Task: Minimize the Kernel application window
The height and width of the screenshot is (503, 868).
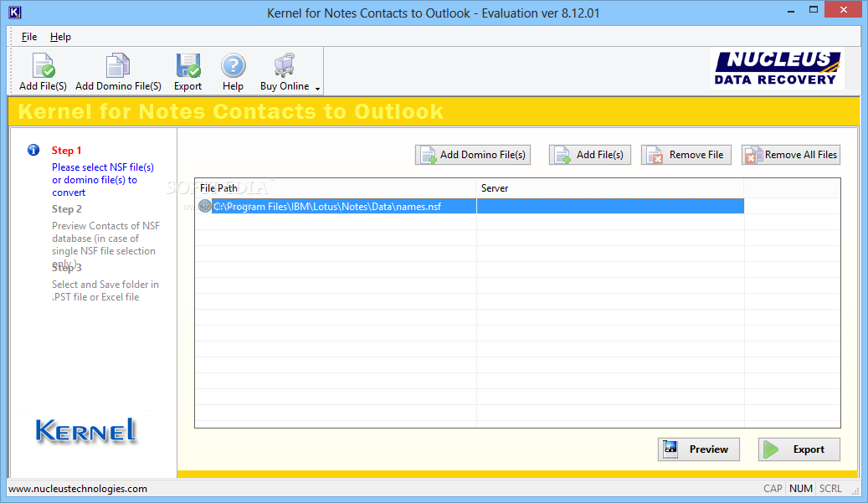Action: [791, 10]
